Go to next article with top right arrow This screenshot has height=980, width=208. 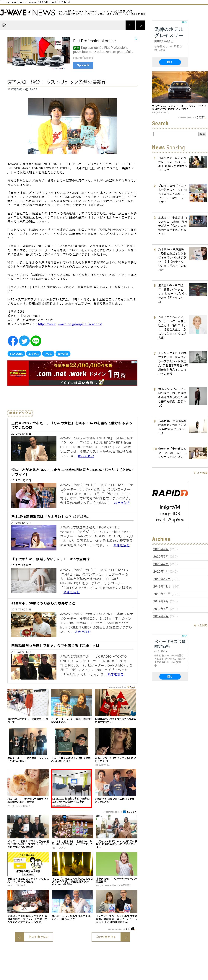140,25
